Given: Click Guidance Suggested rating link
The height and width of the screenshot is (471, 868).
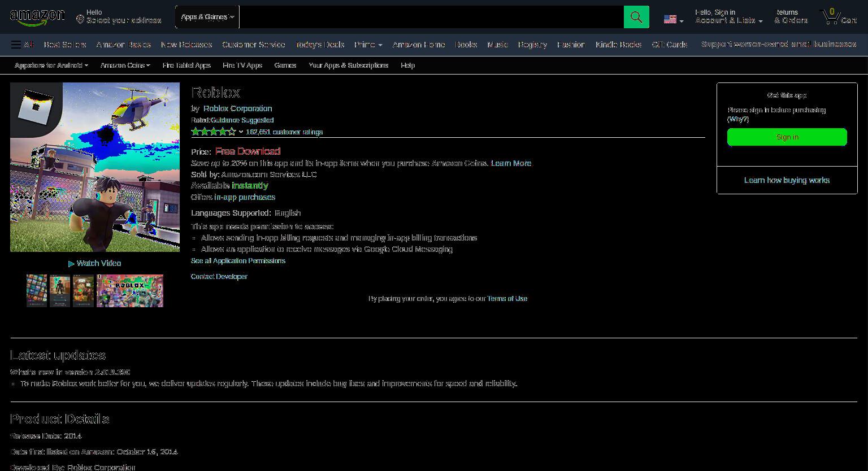Looking at the screenshot, I should [242, 120].
